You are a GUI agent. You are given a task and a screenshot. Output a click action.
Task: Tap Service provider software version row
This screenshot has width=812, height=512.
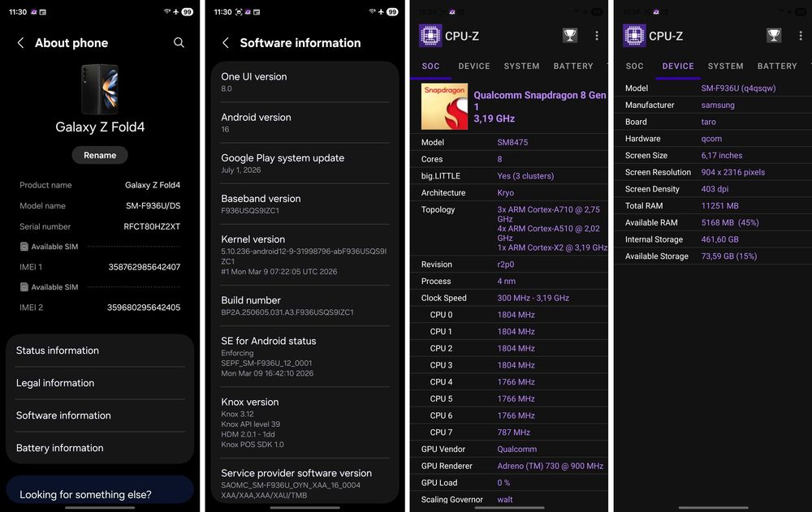click(x=305, y=481)
